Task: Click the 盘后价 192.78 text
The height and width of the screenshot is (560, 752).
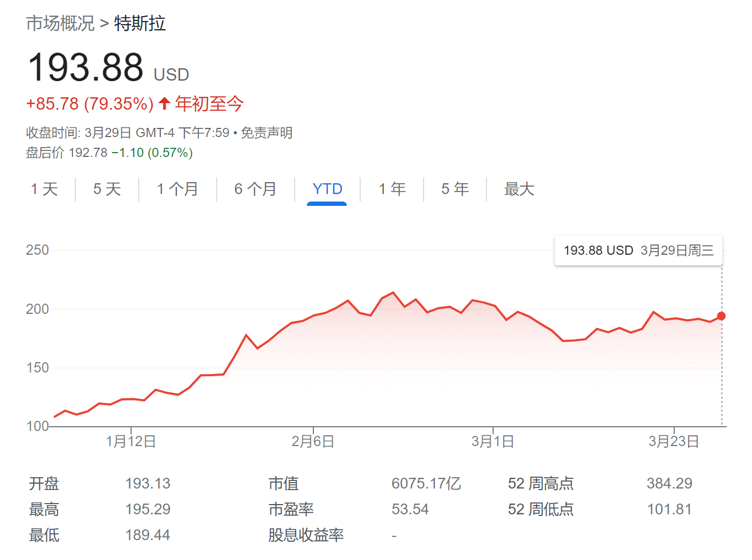Action: point(67,153)
